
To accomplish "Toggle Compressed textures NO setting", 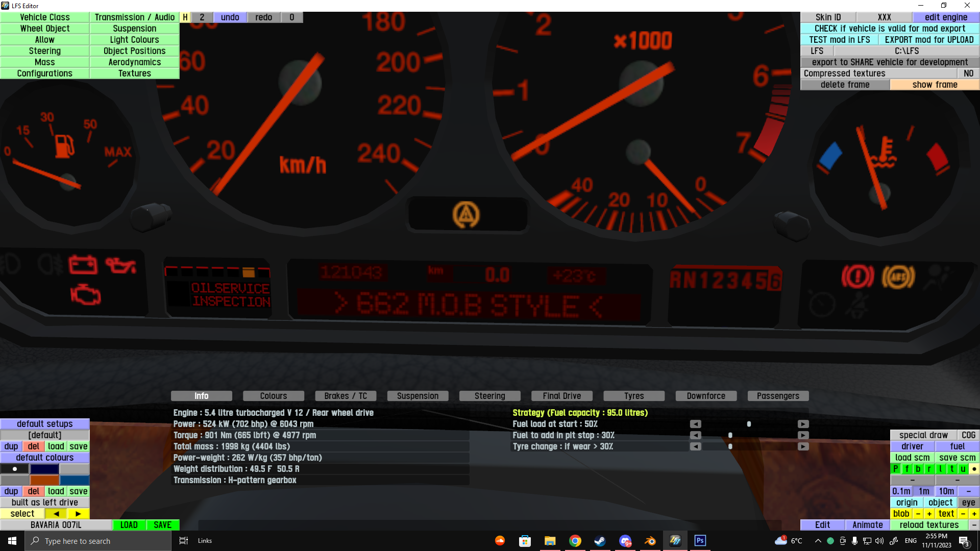I will pos(968,73).
